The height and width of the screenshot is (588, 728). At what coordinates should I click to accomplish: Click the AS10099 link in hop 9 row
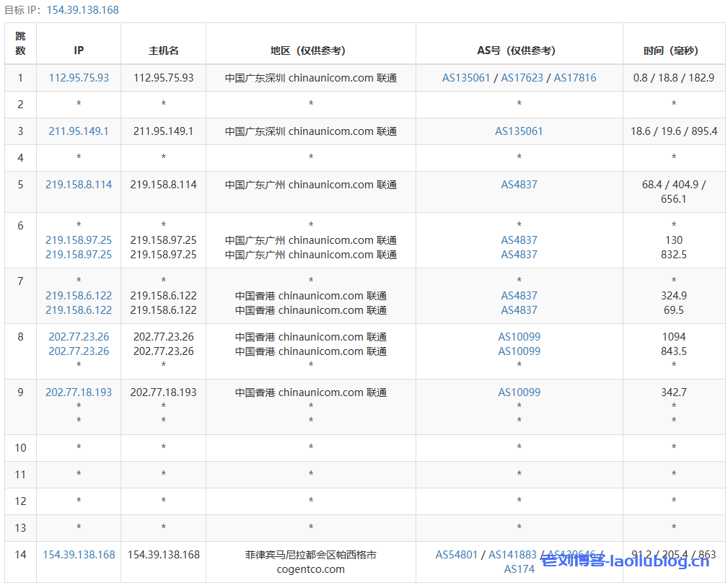point(519,392)
